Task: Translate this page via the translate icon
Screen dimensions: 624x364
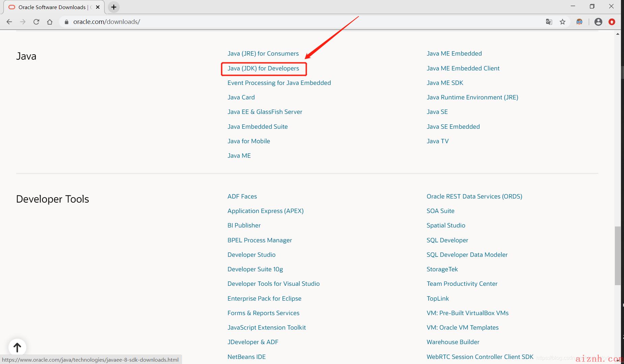Action: pyautogui.click(x=549, y=22)
